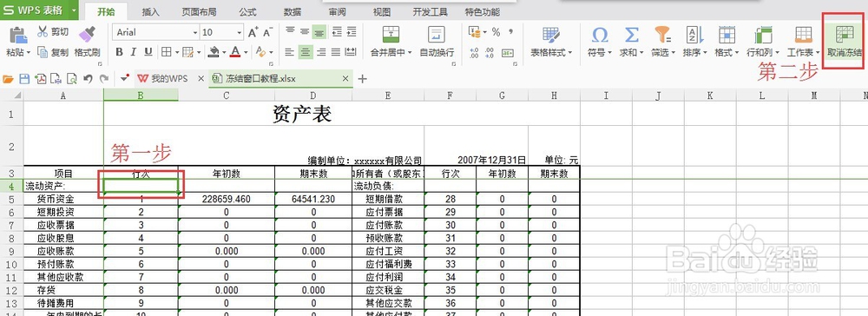Viewport: 868px width, 316px height.
Task: Click the red font color A swatch
Action: click(x=235, y=52)
